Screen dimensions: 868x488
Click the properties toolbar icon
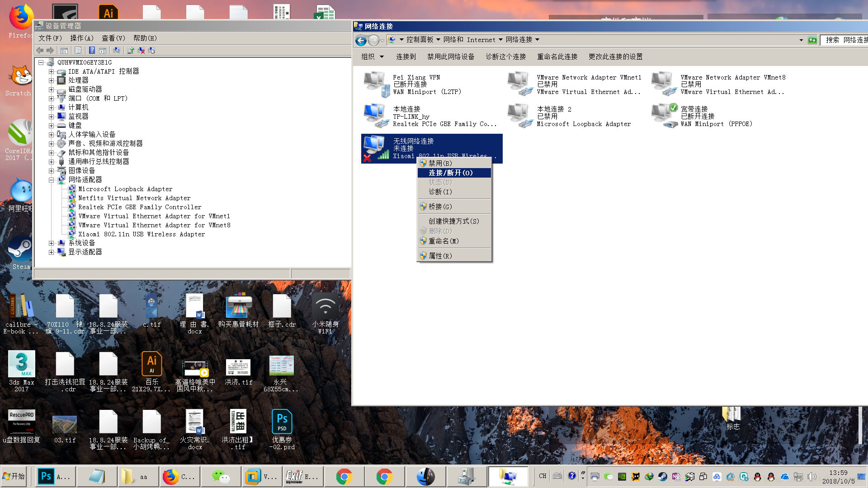(x=78, y=50)
